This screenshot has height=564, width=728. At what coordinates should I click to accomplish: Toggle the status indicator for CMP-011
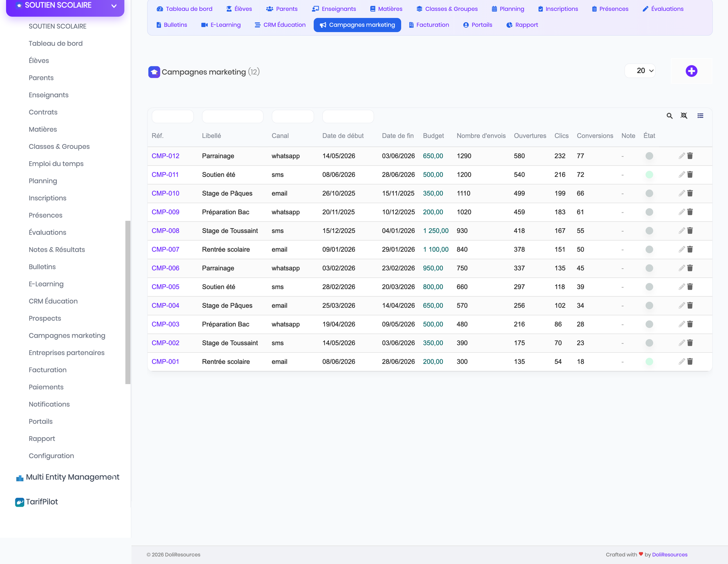pyautogui.click(x=649, y=175)
